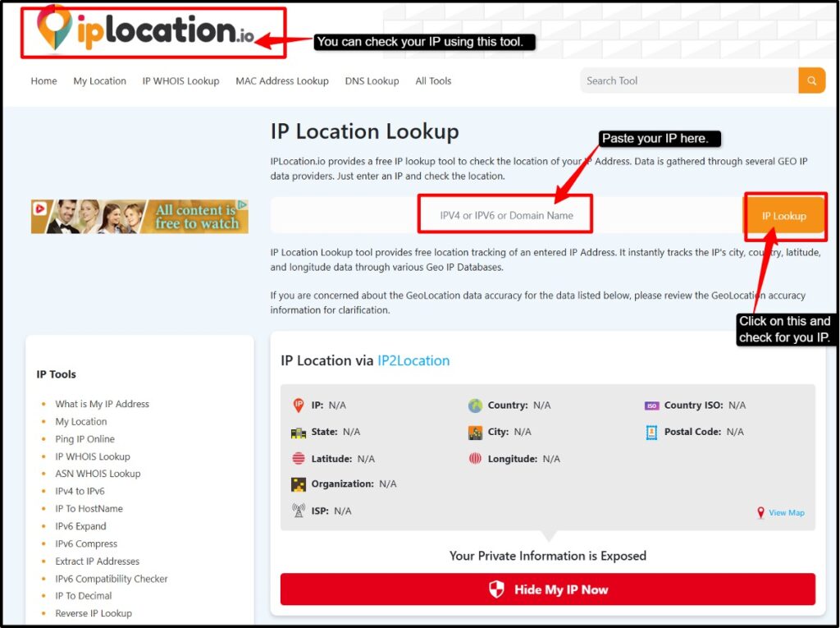
Task: Open the All Tools menu item
Action: tap(433, 81)
